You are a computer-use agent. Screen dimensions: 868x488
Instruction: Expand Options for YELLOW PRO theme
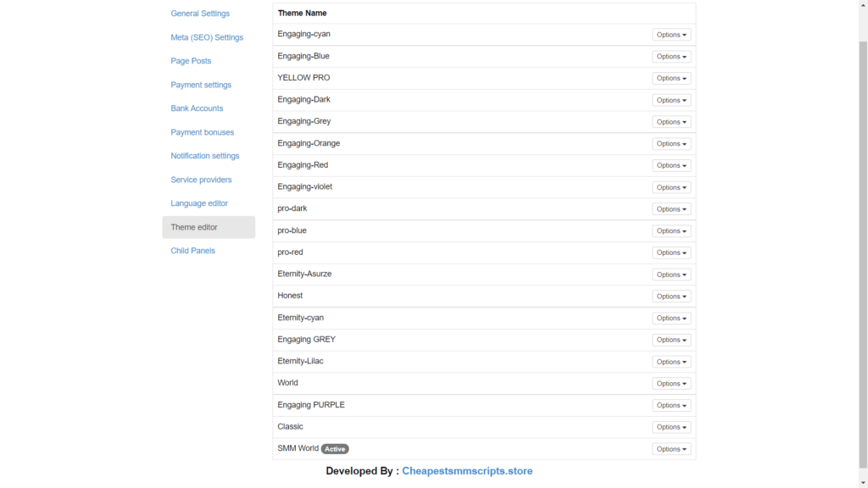[x=671, y=78]
